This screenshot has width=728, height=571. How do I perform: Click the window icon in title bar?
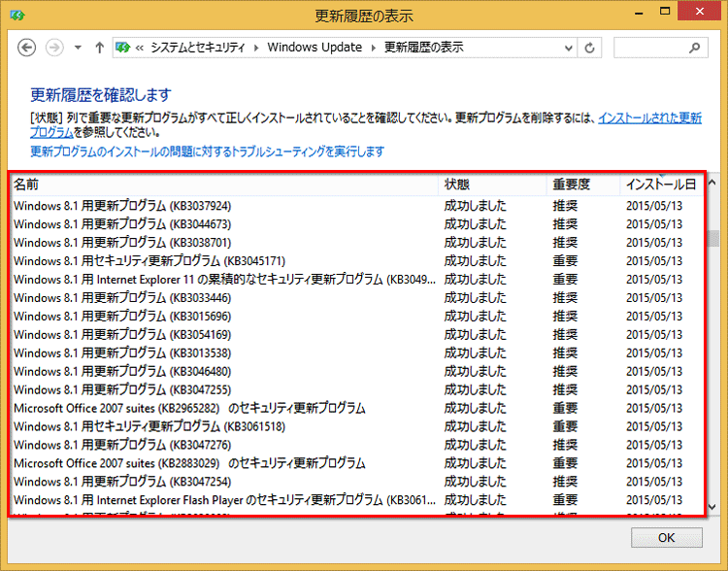coord(17,15)
